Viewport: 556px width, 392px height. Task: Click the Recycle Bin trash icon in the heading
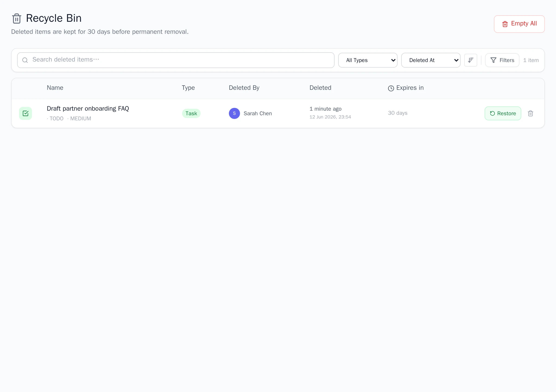[16, 18]
